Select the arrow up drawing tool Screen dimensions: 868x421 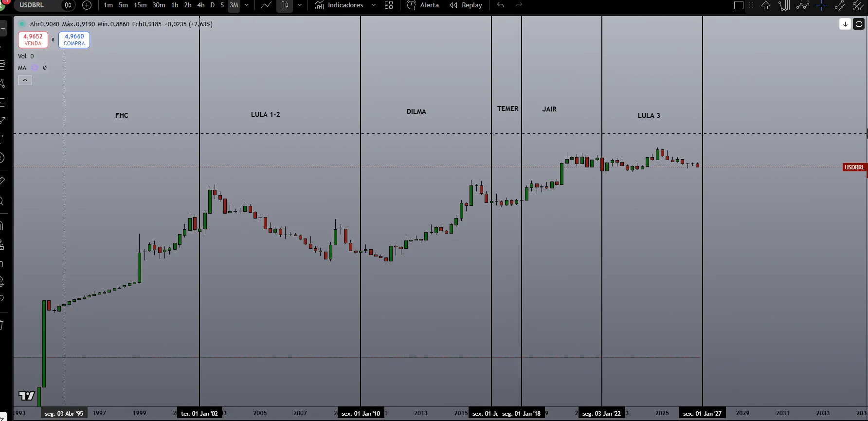(x=766, y=5)
